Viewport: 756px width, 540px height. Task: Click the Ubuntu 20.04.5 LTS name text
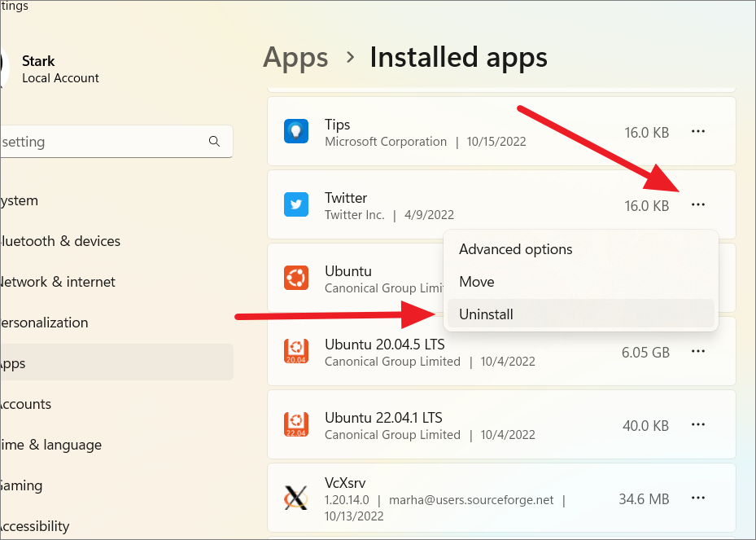coord(385,345)
